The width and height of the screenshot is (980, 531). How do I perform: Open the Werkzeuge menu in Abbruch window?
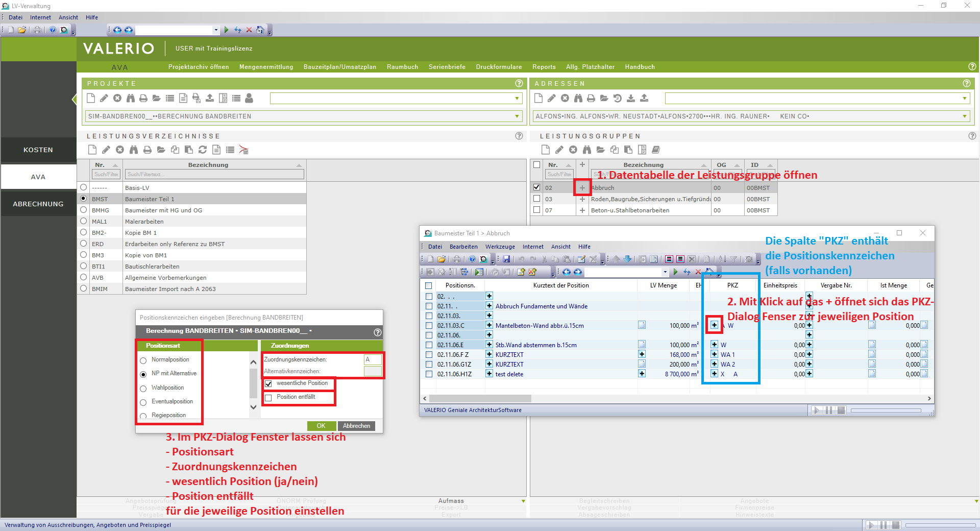[x=500, y=247]
